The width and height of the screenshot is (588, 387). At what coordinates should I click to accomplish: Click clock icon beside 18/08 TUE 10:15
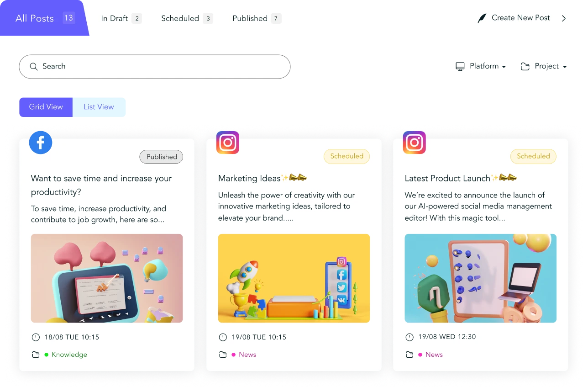point(36,337)
